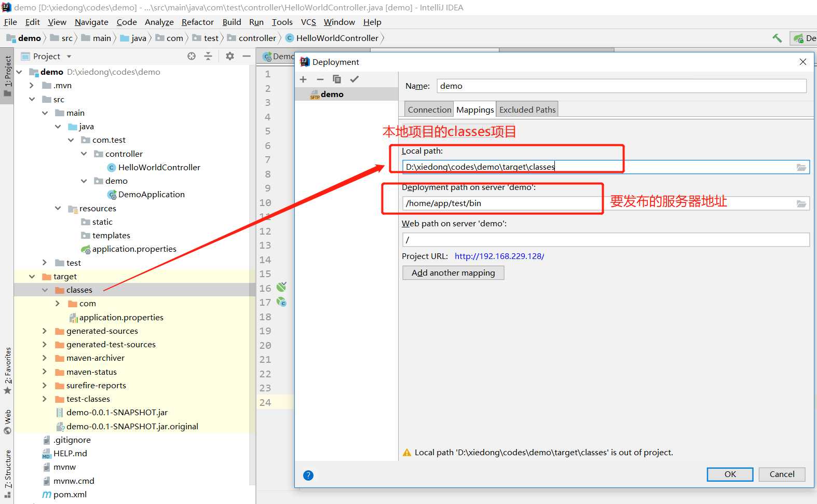Image resolution: width=817 pixels, height=504 pixels.
Task: Locate current file in Project panel
Action: pyautogui.click(x=192, y=56)
